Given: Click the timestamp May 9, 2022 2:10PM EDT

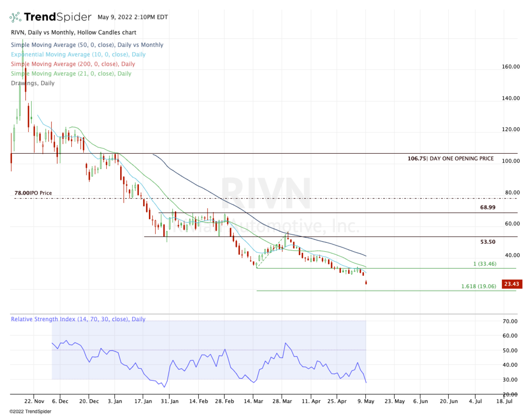Looking at the screenshot, I should point(133,18).
